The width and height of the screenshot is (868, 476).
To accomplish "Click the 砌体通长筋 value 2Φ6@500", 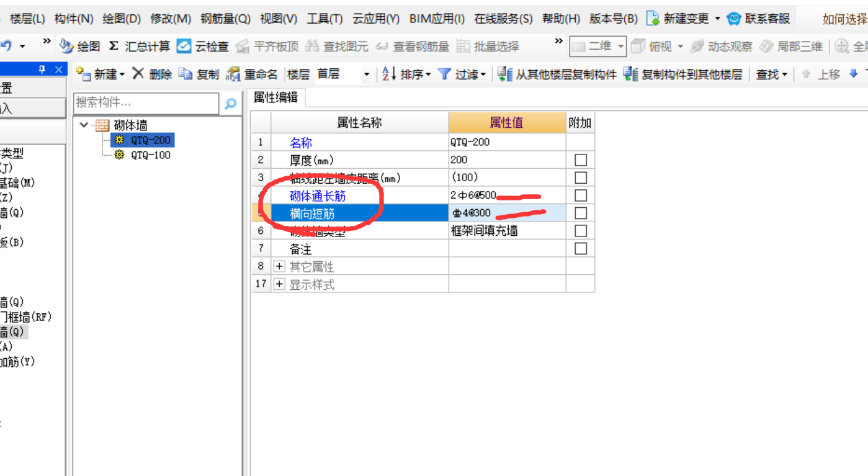I will tap(507, 195).
